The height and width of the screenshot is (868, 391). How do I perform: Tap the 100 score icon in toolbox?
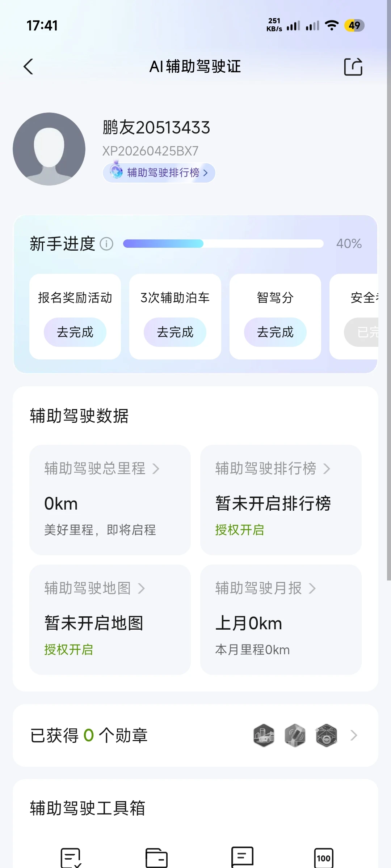pos(324,858)
